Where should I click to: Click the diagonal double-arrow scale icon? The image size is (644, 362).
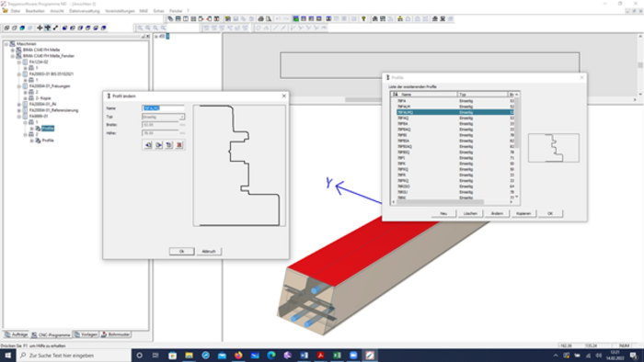pyautogui.click(x=55, y=28)
